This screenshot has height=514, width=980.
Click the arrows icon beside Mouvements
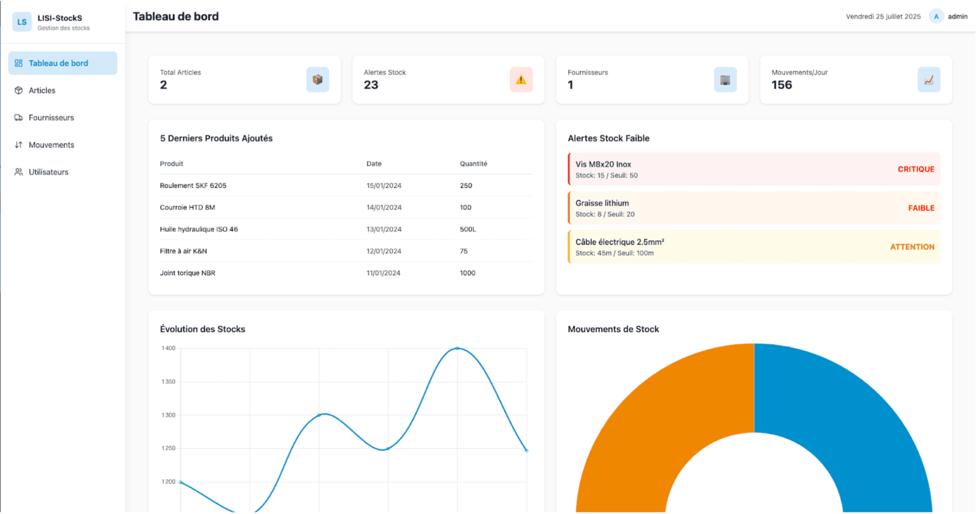18,145
